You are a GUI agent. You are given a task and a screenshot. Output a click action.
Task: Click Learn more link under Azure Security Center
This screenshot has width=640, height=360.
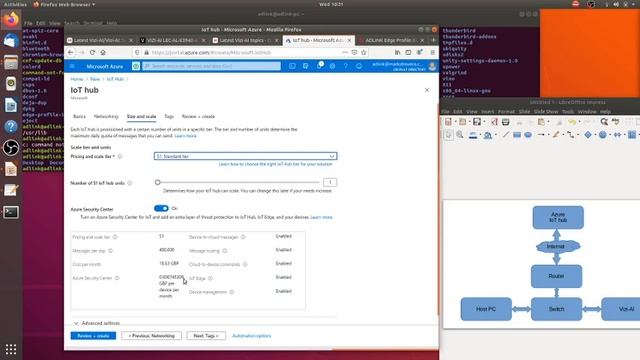coord(321,217)
